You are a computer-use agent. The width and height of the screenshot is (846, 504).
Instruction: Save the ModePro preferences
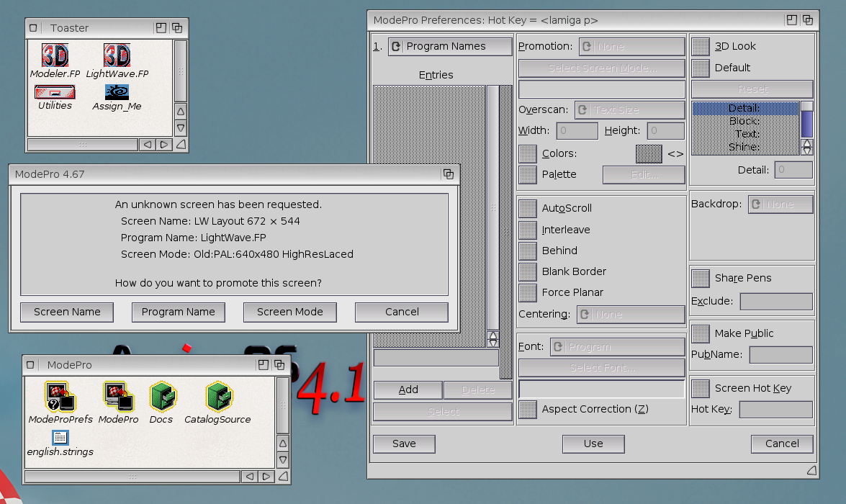point(403,444)
